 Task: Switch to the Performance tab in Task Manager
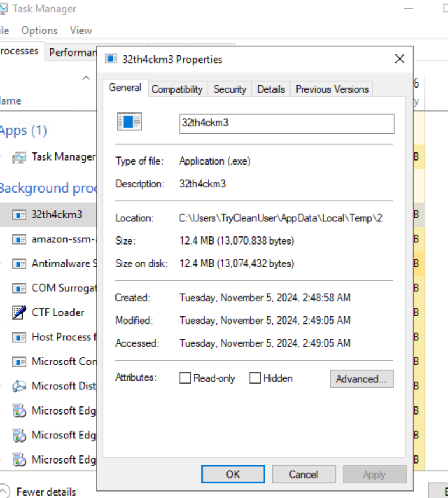pyautogui.click(x=72, y=52)
